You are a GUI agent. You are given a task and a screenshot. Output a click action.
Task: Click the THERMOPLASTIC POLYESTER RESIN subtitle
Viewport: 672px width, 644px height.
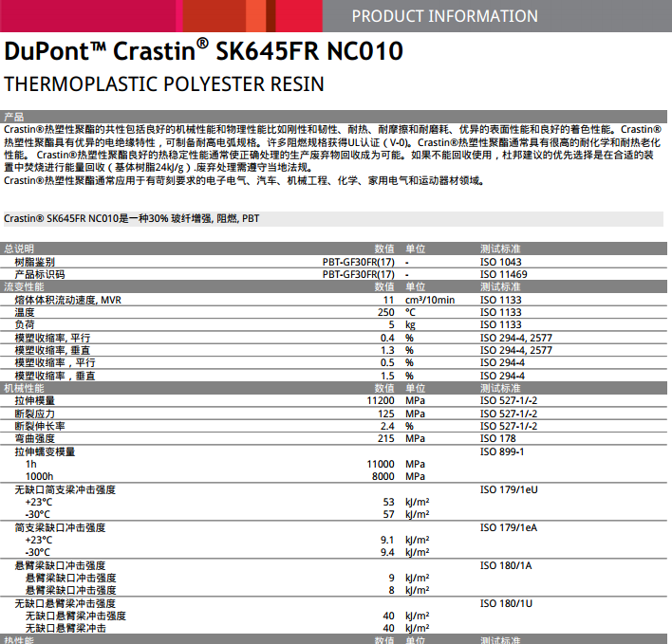pyautogui.click(x=164, y=83)
